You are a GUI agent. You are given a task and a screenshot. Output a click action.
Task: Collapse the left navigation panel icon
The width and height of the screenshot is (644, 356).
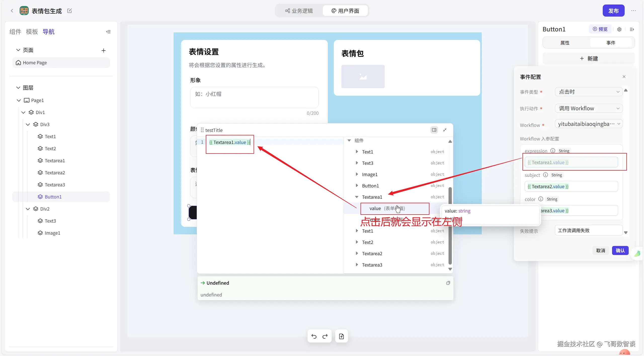pyautogui.click(x=108, y=32)
